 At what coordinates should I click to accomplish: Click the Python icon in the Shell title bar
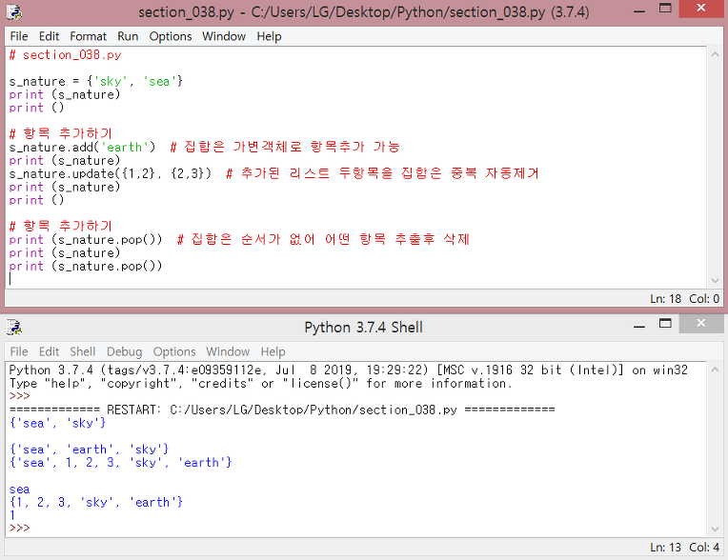[14, 327]
